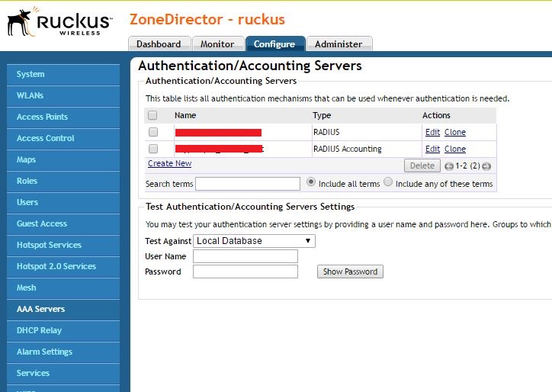Open the Monitor tab
Screen dimensions: 552x392
pos(217,44)
